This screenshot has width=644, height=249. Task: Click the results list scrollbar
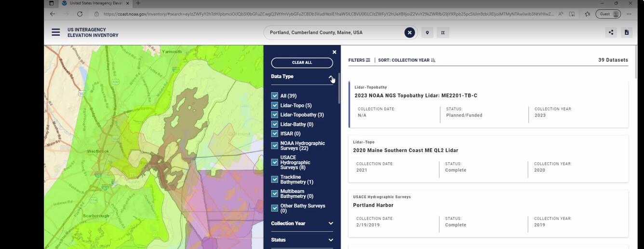(636, 63)
